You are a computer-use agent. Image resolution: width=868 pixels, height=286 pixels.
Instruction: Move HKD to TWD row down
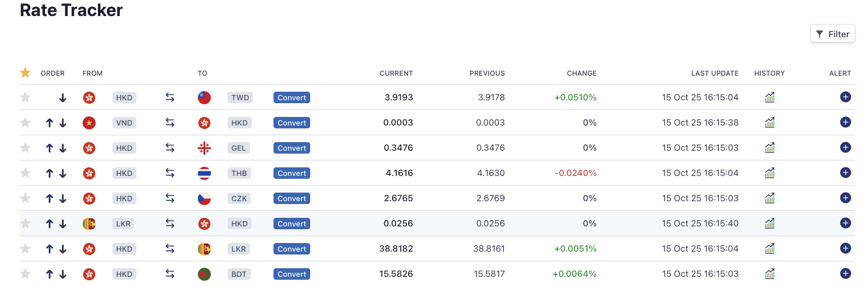pyautogui.click(x=63, y=98)
